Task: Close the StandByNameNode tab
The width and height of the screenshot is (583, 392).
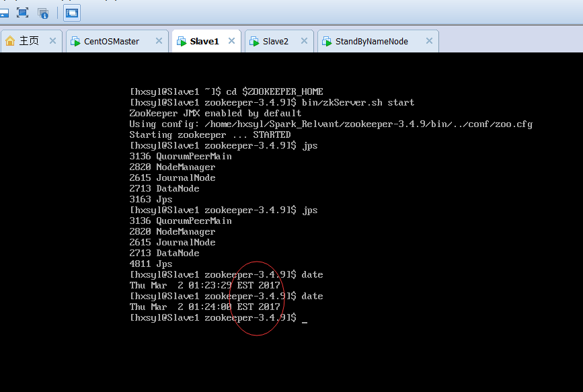Action: pos(429,41)
